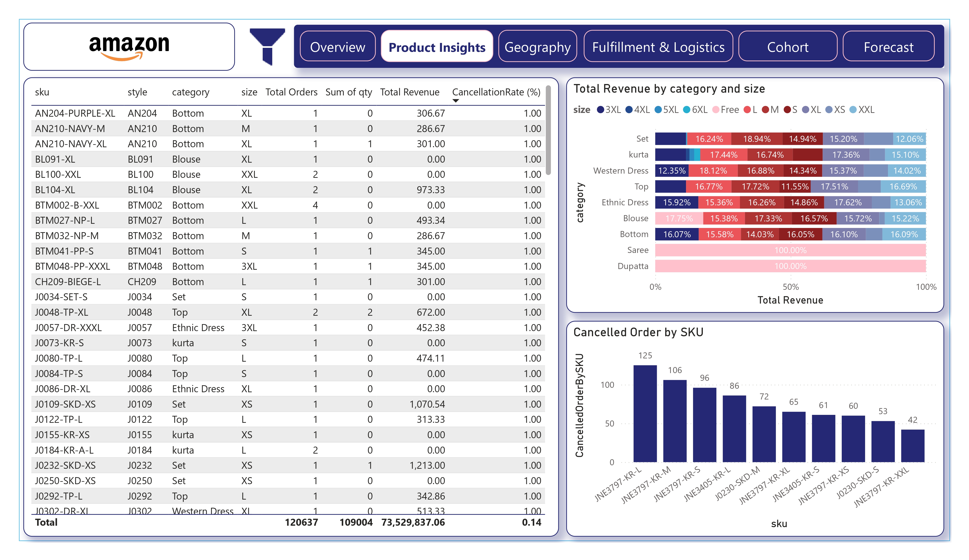Select the Product Insights tab

coord(437,47)
